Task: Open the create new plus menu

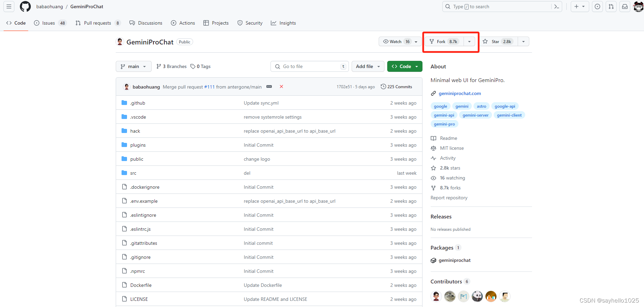Action: (x=580, y=6)
